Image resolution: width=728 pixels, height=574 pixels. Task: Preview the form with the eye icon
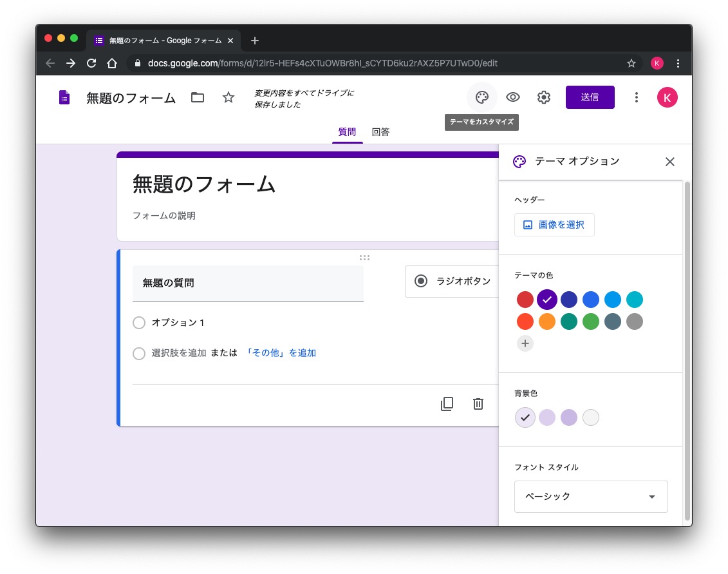click(512, 97)
